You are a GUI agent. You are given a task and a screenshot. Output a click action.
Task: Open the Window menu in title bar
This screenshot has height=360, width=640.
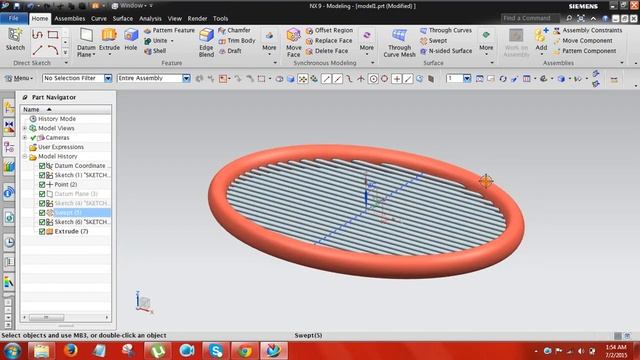131,6
